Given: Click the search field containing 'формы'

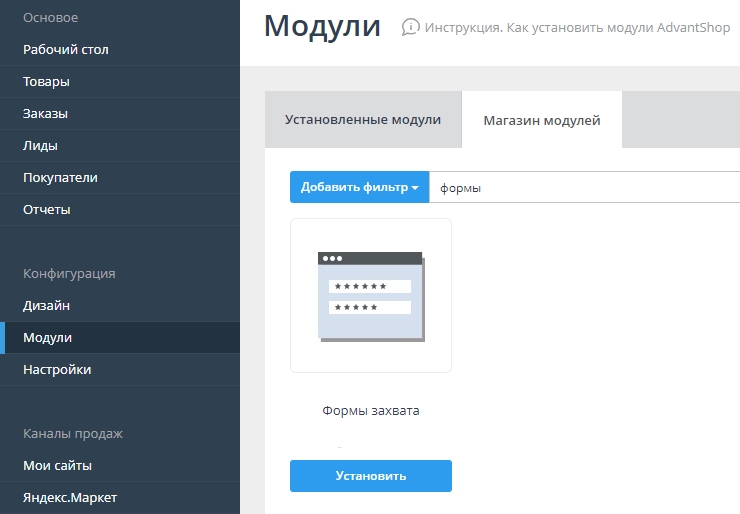Looking at the screenshot, I should [x=585, y=187].
